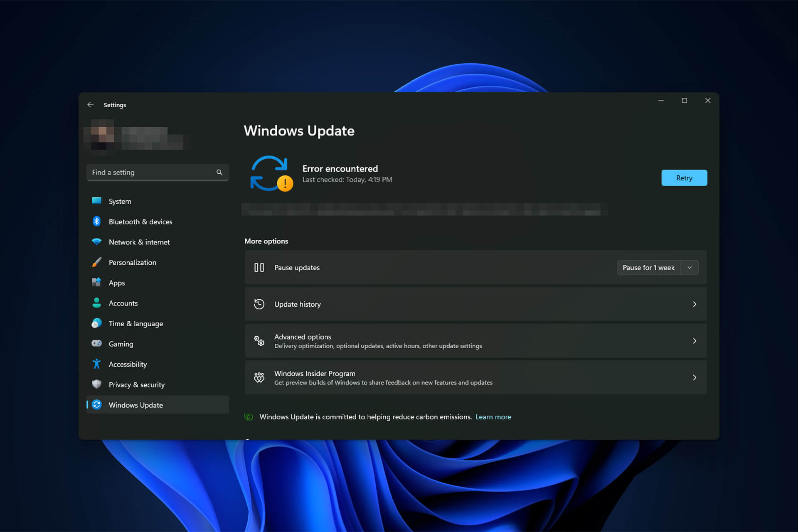
Task: Select Apps in sidebar
Action: coord(158,283)
